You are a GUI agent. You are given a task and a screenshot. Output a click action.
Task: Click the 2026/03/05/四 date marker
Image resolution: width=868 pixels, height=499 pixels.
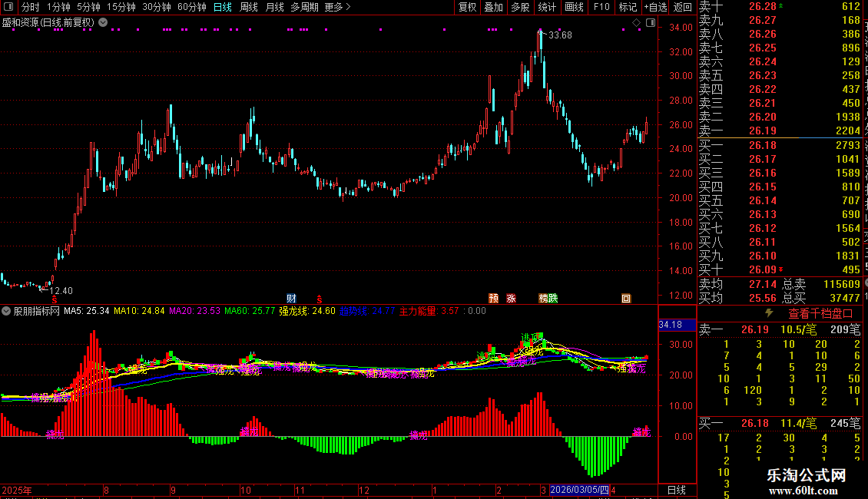click(x=580, y=490)
